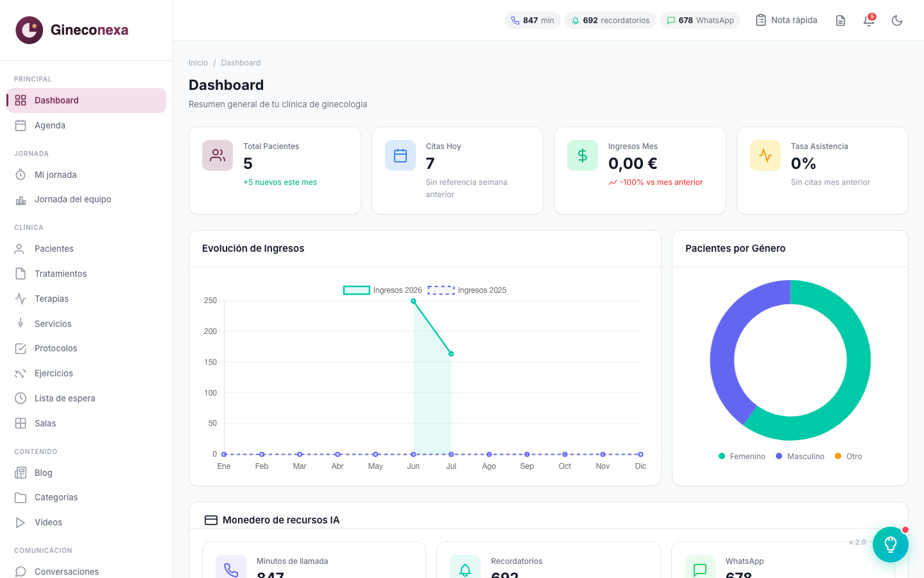Click the Servicios sidebar icon
The image size is (924, 578).
coord(21,324)
